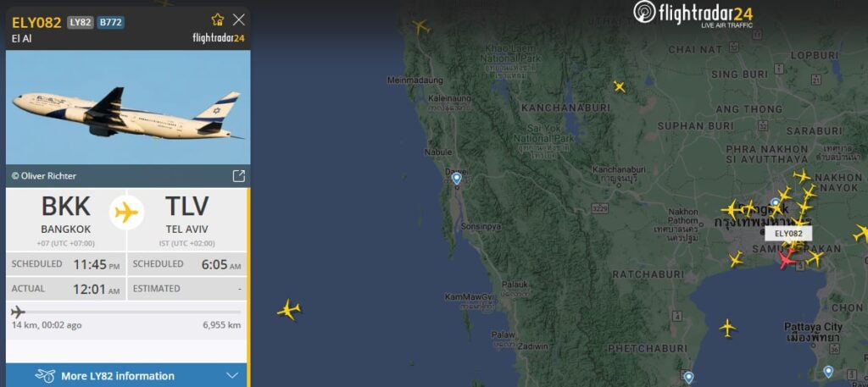Select the yellow plane over the Andaman Sea
Viewport: 868px width, 387px height.
[288, 309]
